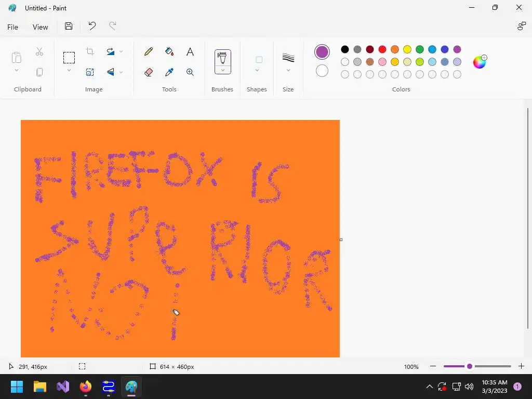This screenshot has height=399, width=532.
Task: Select the Pencil tool
Action: (148, 51)
